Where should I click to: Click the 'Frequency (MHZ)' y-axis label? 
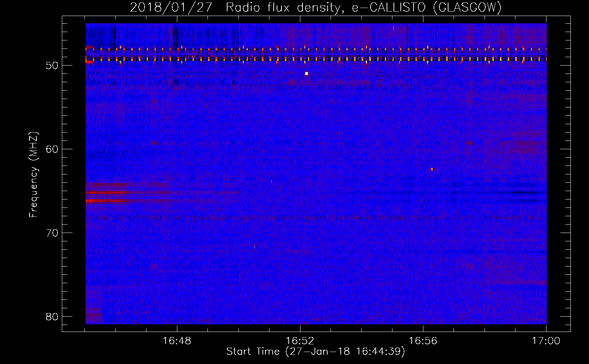(33, 175)
